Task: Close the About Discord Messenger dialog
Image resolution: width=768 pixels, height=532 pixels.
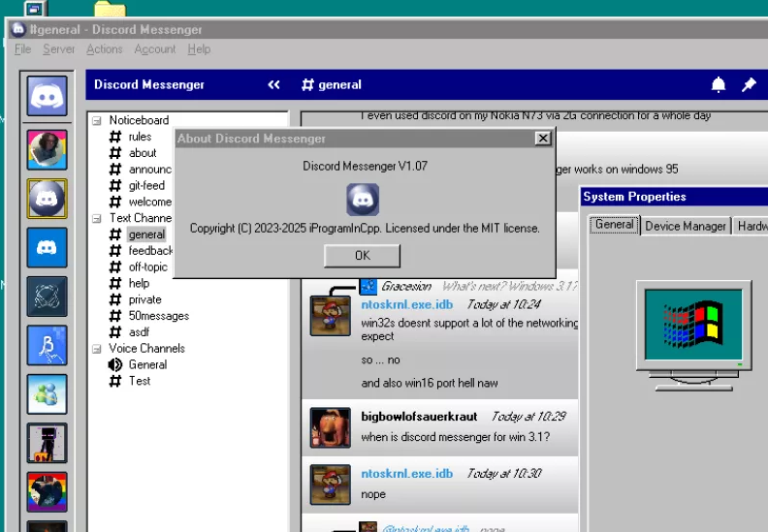Action: pos(543,139)
